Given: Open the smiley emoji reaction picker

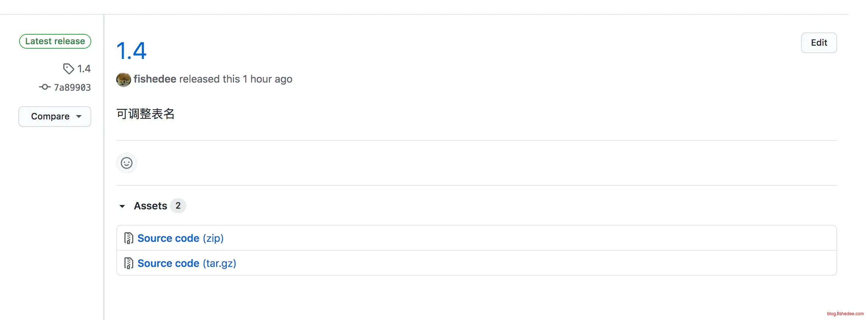Looking at the screenshot, I should [x=127, y=163].
